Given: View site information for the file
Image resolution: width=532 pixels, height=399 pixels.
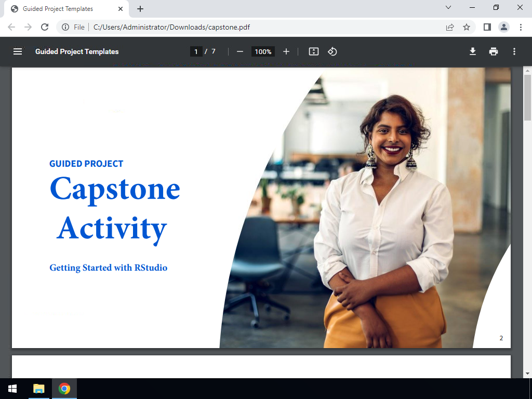Looking at the screenshot, I should 65,27.
